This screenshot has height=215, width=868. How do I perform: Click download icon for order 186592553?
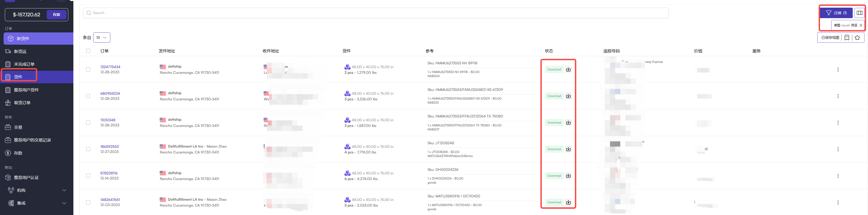(x=568, y=149)
